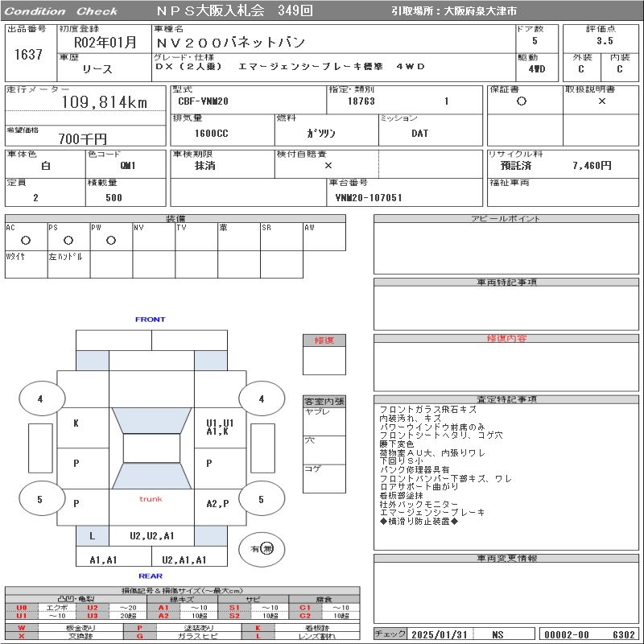Click the red U0 legend cell
The width and height of the screenshot is (644, 644).
tap(22, 608)
